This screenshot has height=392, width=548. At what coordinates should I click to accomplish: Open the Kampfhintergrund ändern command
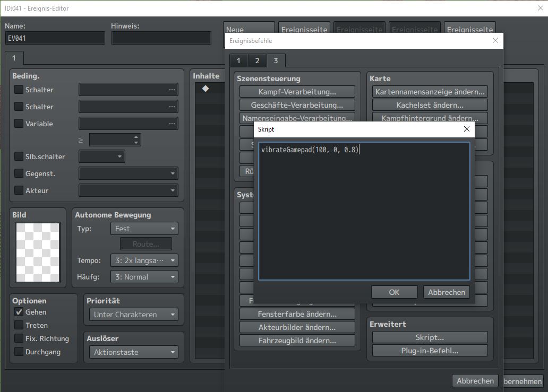(x=429, y=118)
